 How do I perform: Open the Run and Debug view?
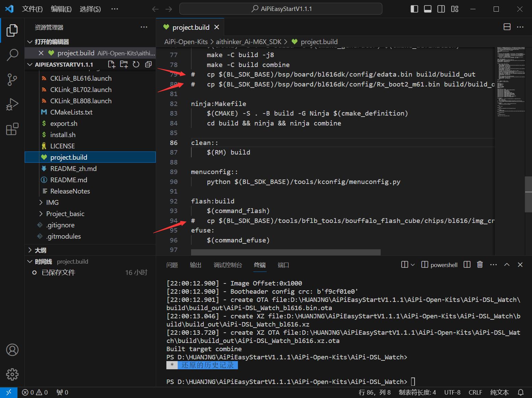coord(12,104)
